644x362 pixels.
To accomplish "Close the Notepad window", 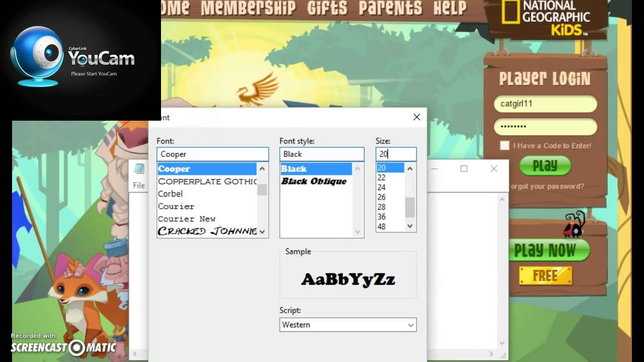I will 494,168.
